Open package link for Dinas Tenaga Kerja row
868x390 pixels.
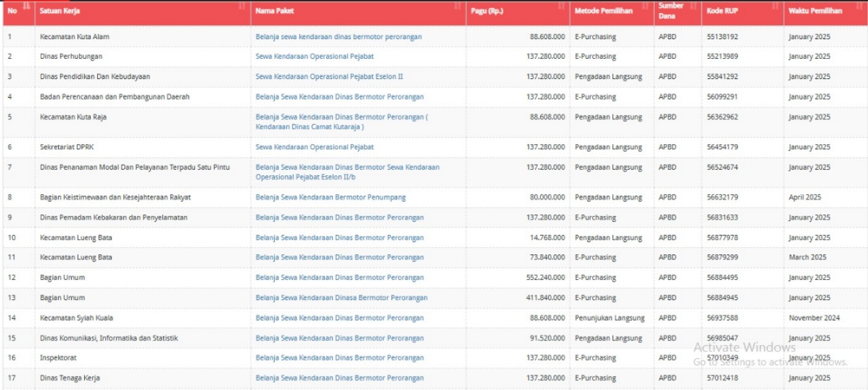point(340,378)
